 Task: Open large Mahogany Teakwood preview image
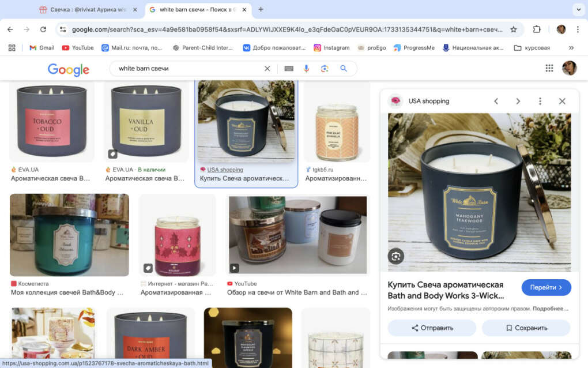479,192
